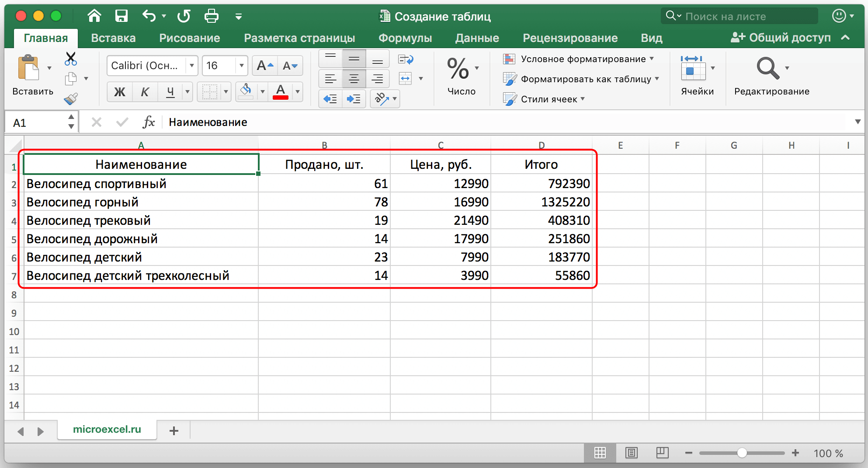Click the Increase Font Size icon
Viewport: 868px width, 468px height.
click(x=265, y=66)
